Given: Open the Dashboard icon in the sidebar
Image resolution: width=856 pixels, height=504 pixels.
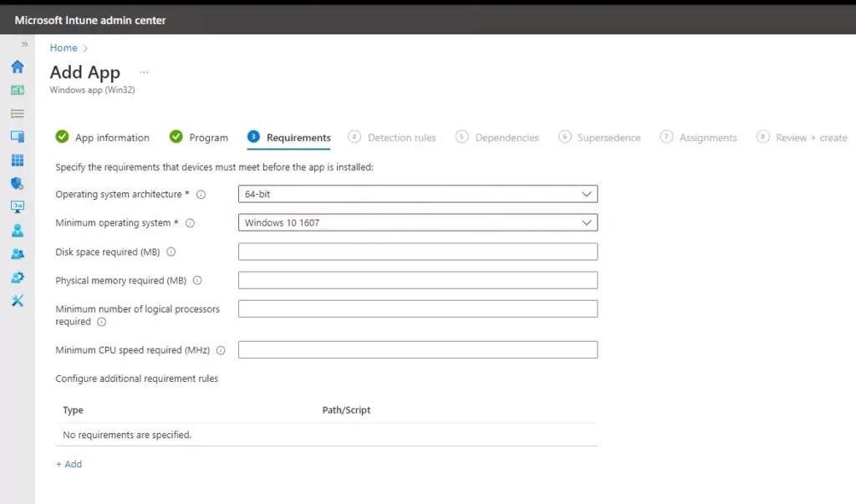Looking at the screenshot, I should 18,90.
